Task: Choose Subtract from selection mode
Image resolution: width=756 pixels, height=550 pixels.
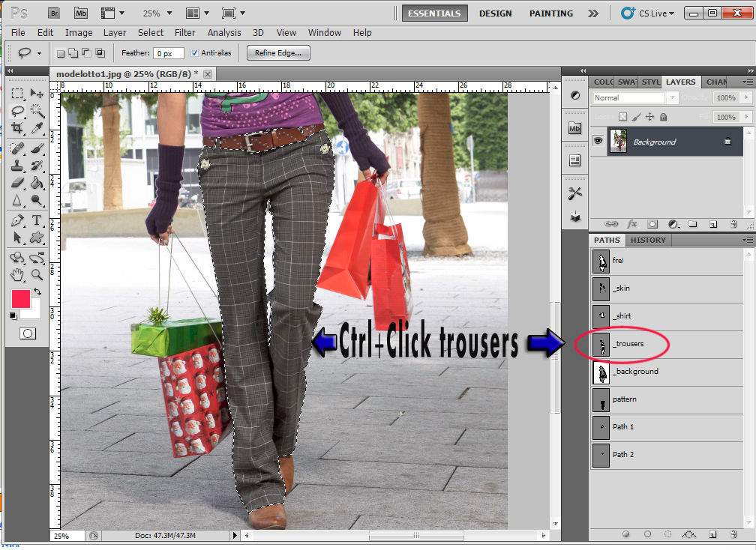Action: pos(86,53)
